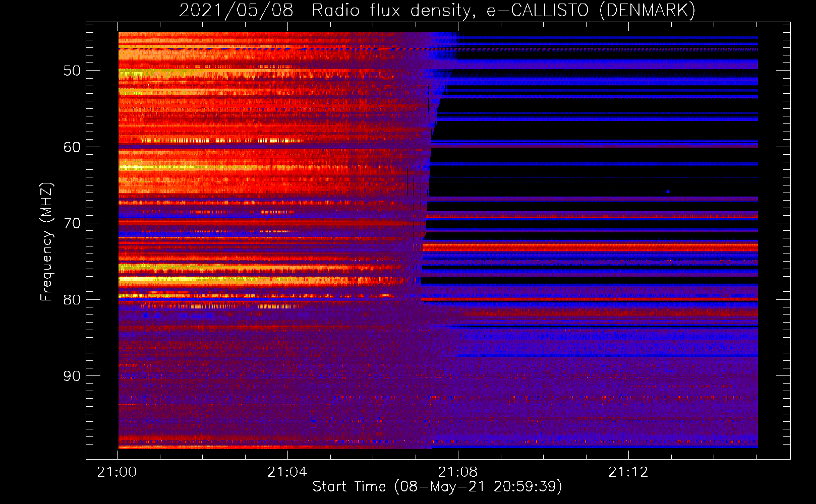Click the 90 frequency tick label
The width and height of the screenshot is (816, 504).
tap(72, 376)
